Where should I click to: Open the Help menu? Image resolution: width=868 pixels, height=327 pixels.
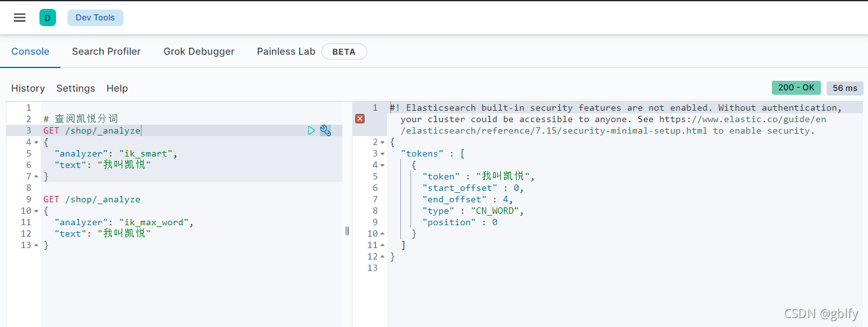coord(117,88)
